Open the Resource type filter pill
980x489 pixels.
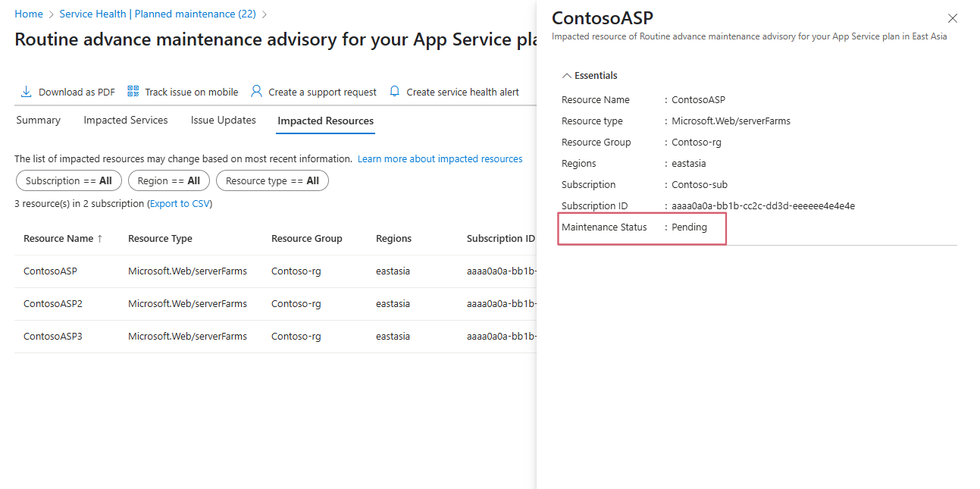click(x=272, y=181)
